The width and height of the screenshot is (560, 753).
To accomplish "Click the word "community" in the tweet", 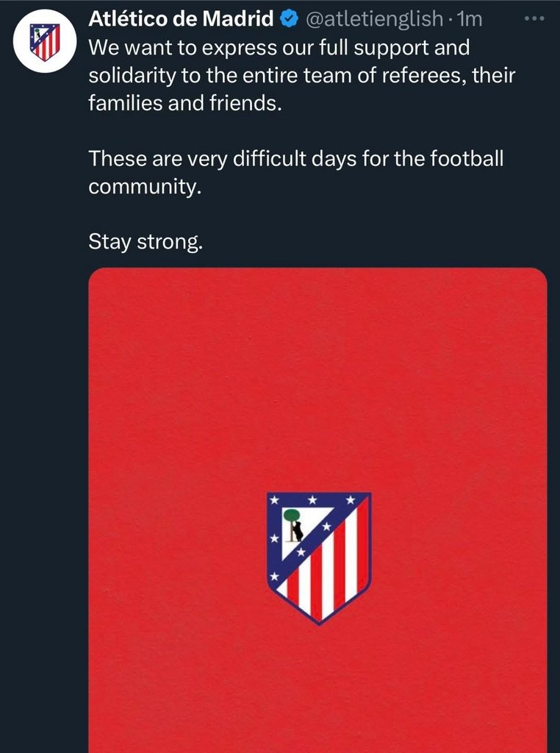I will [143, 186].
